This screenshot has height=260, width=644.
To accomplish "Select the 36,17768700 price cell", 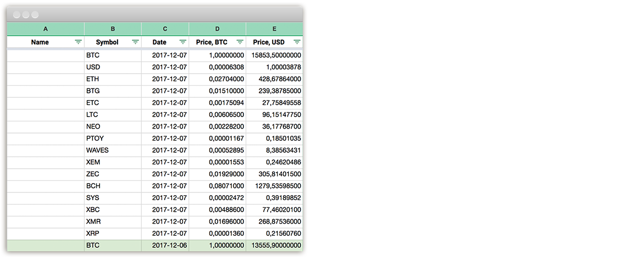I will point(274,126).
